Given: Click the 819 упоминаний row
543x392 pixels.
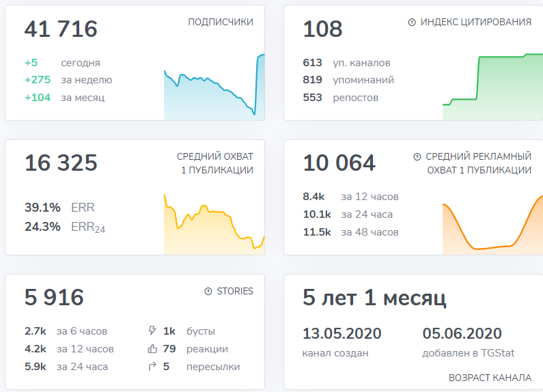Looking at the screenshot, I should [348, 80].
